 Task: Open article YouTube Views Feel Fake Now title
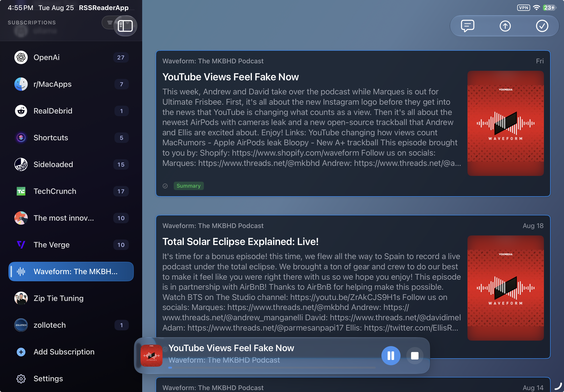(231, 77)
